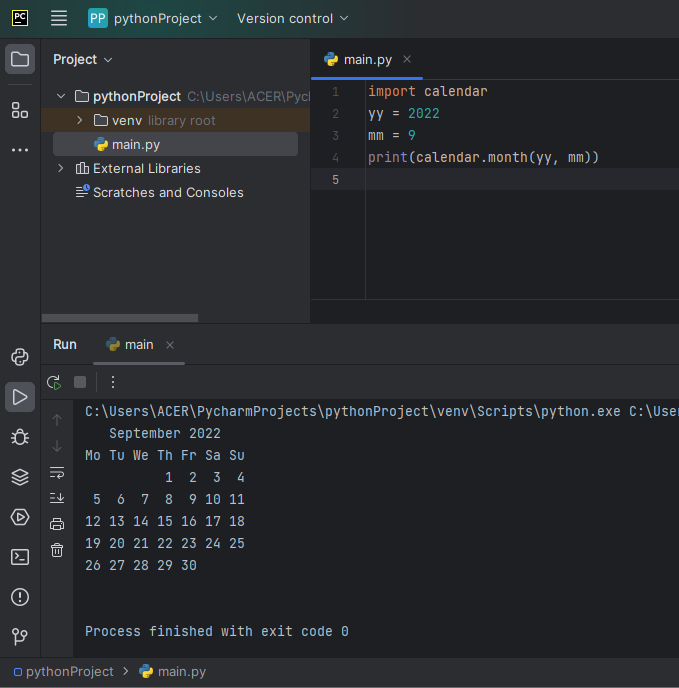Select main.py in the project tree
This screenshot has width=679, height=688.
click(x=135, y=144)
